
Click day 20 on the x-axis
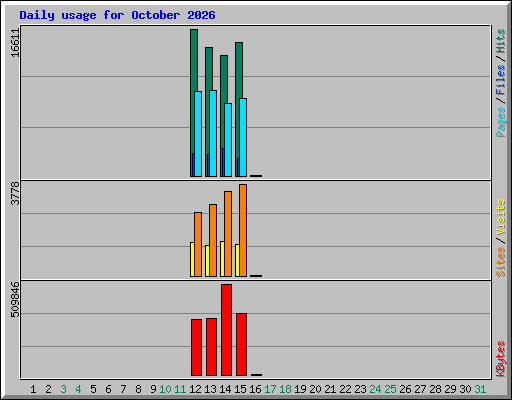(x=315, y=389)
